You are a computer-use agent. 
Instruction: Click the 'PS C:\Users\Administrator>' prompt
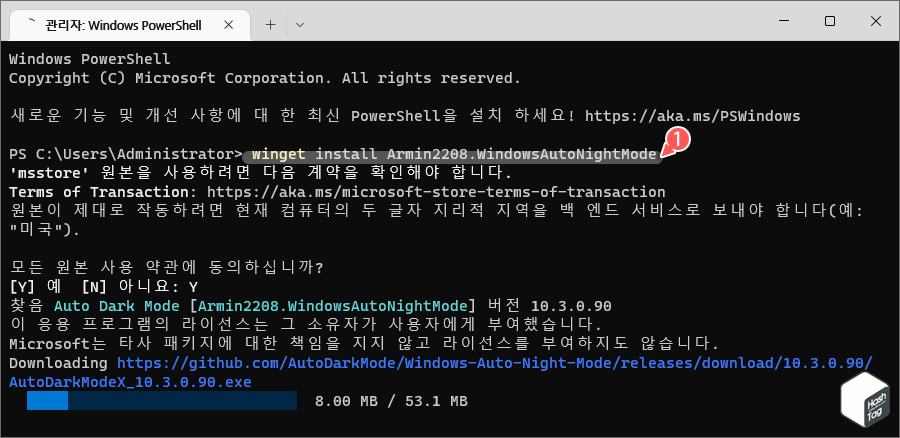click(126, 154)
